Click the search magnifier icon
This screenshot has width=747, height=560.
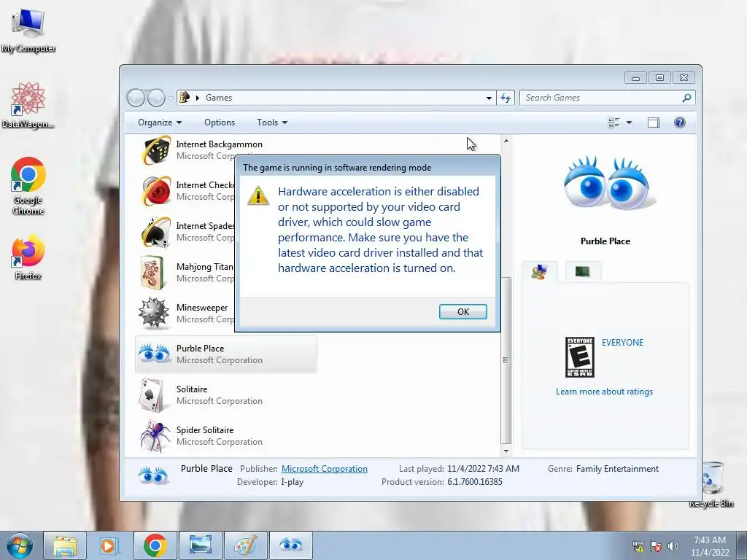pos(686,98)
